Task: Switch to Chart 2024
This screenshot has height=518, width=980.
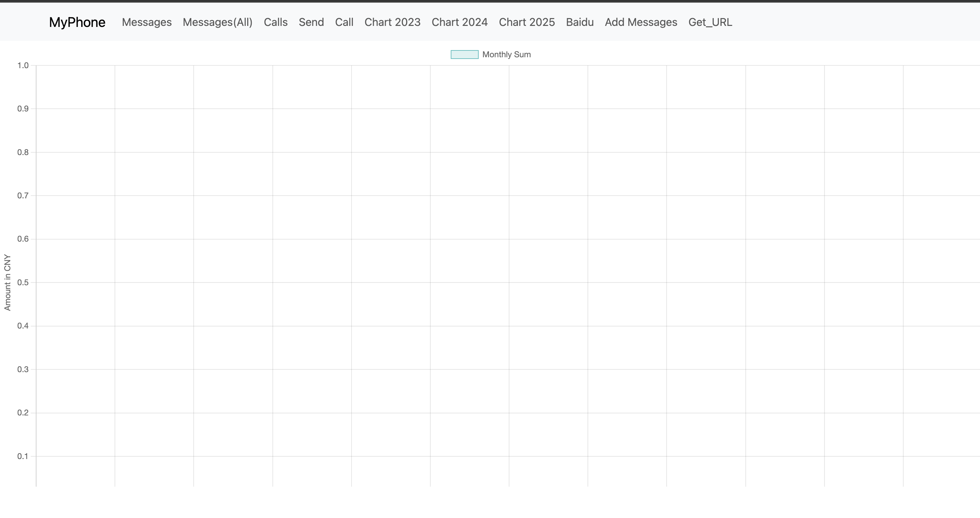Action: (459, 22)
